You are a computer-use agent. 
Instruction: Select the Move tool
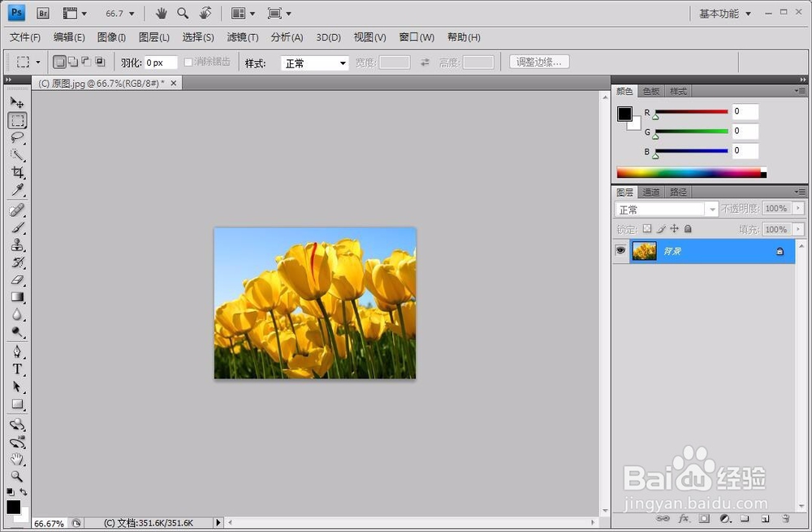tap(17, 102)
